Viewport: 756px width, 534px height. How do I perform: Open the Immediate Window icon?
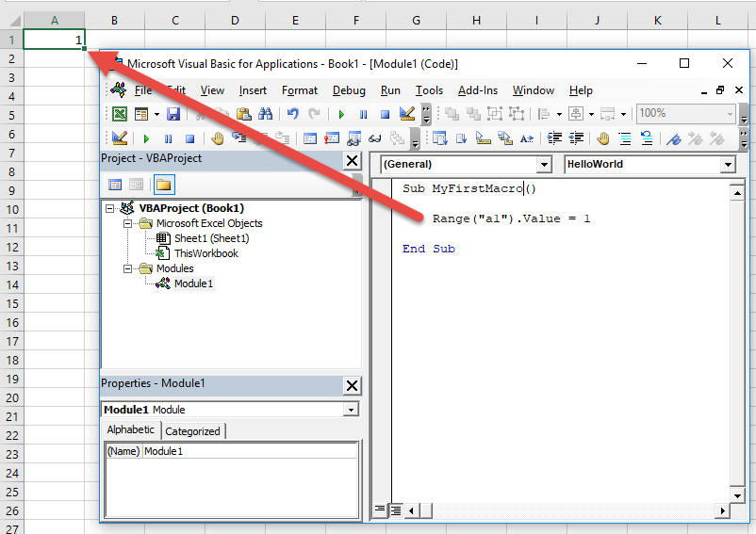[x=332, y=139]
